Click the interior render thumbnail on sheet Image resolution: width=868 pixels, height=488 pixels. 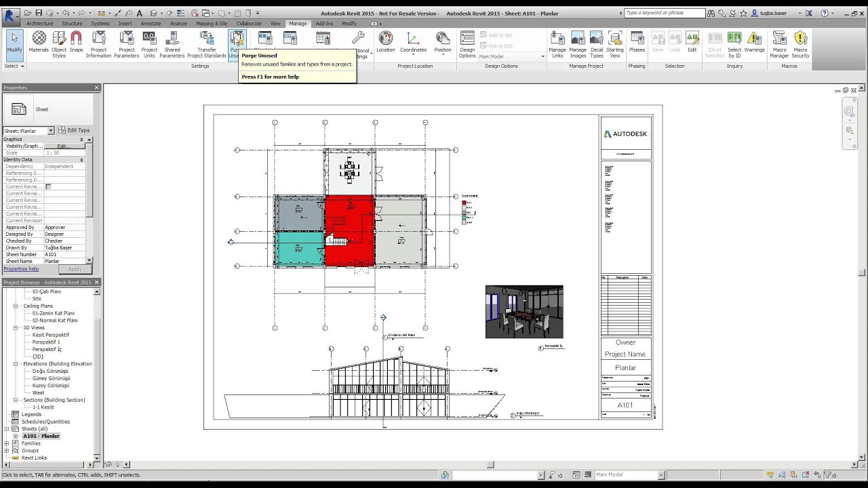click(x=524, y=311)
